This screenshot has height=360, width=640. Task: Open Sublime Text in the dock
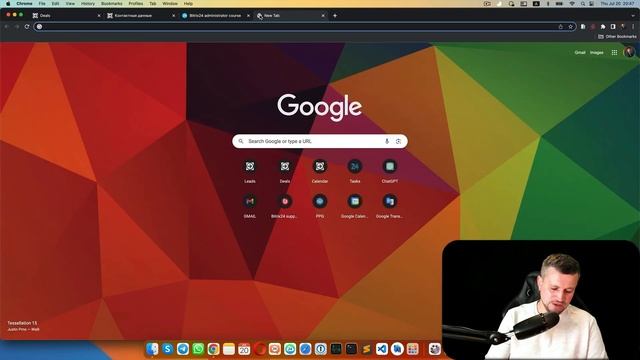tap(367, 349)
